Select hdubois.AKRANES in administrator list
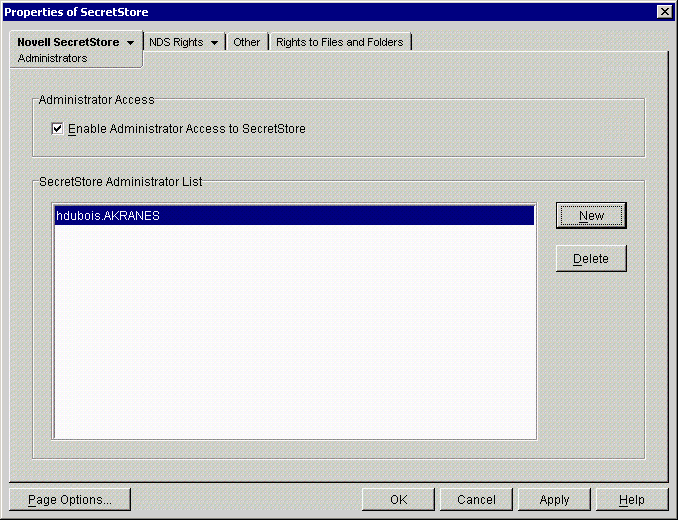 [x=294, y=216]
